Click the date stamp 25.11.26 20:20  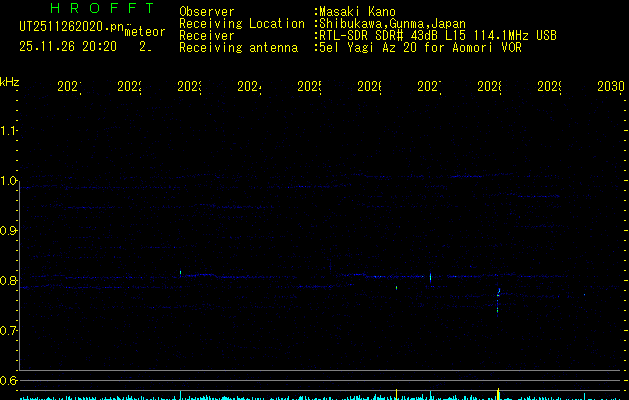pos(67,46)
